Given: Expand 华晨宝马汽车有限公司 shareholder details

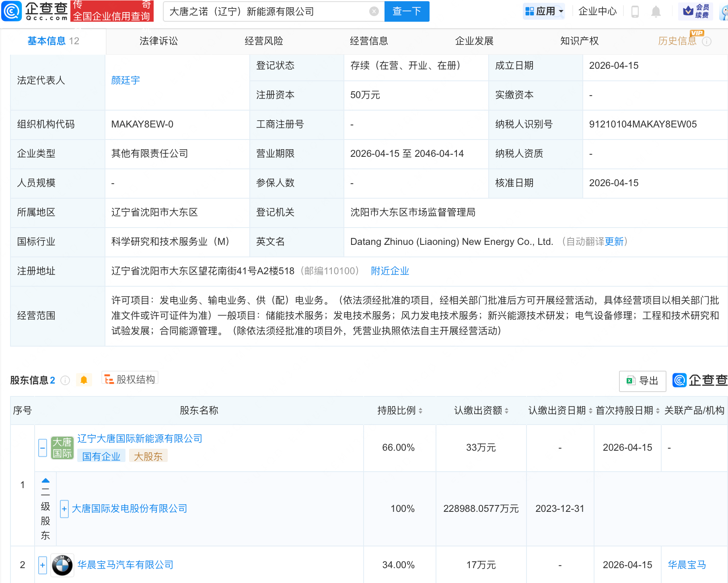Looking at the screenshot, I should [x=42, y=565].
